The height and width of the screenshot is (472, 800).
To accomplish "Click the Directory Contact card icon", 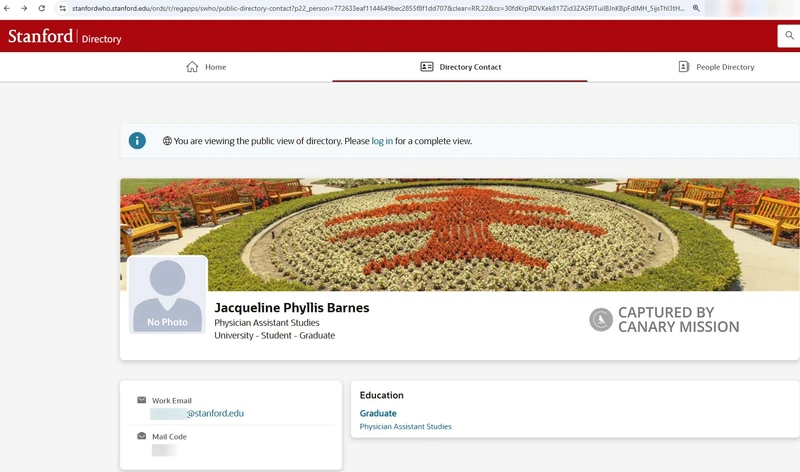I will 427,67.
